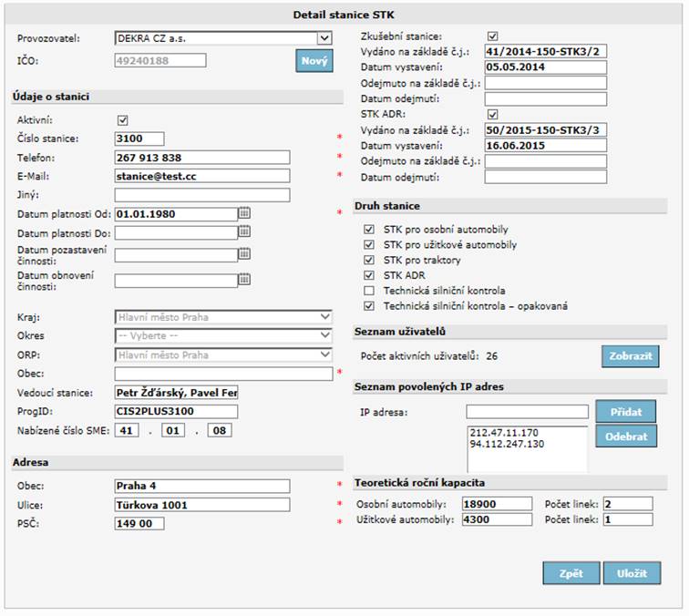
Task: Click the Uložit button
Action: point(632,573)
